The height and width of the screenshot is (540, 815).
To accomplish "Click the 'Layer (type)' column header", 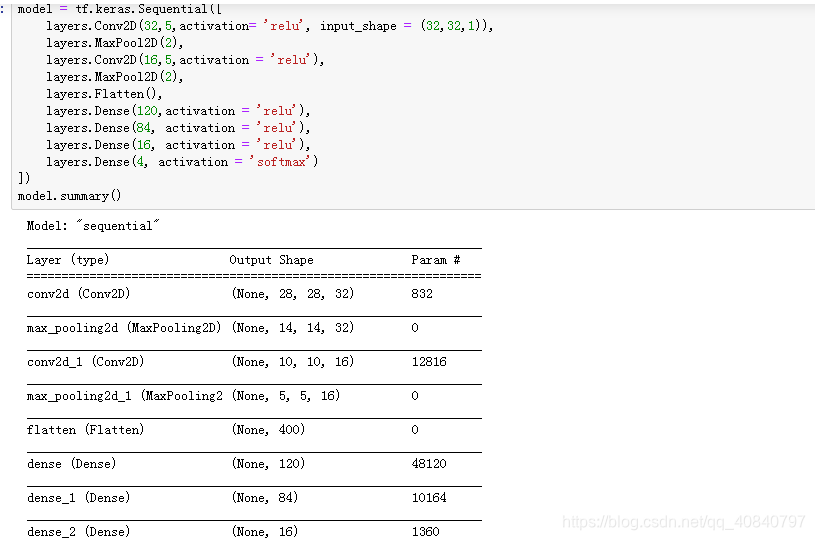I will pyautogui.click(x=68, y=260).
